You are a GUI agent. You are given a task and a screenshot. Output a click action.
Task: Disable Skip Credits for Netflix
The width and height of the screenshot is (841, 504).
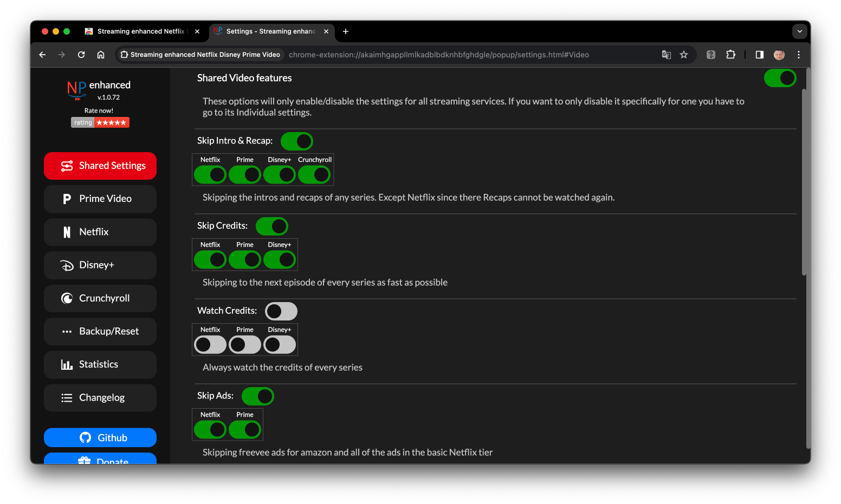click(x=210, y=260)
